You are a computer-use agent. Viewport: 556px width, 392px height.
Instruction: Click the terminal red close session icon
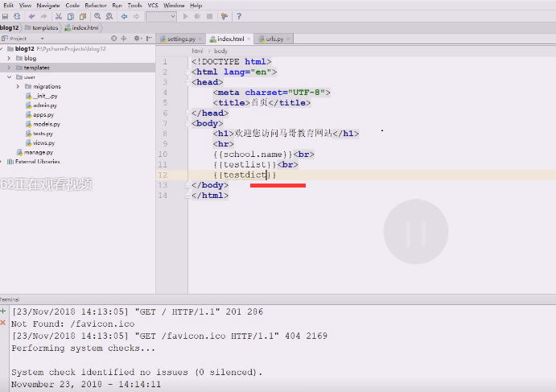[x=3, y=323]
